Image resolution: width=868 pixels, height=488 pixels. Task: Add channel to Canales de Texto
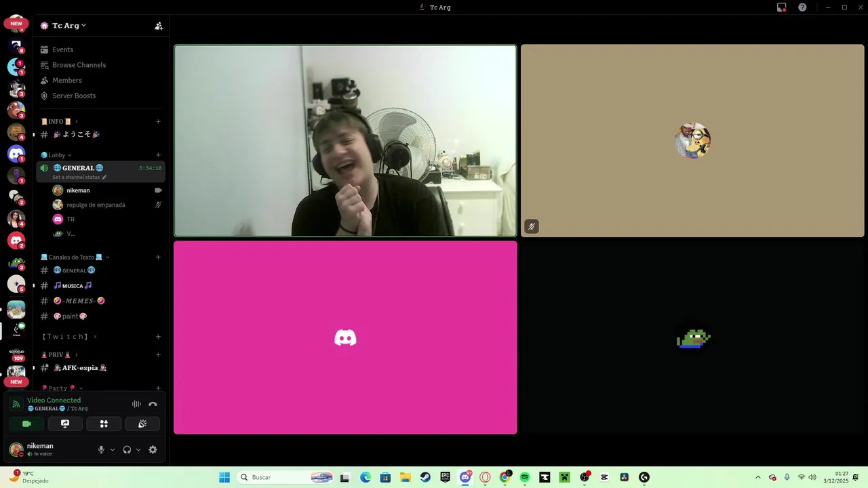(158, 257)
